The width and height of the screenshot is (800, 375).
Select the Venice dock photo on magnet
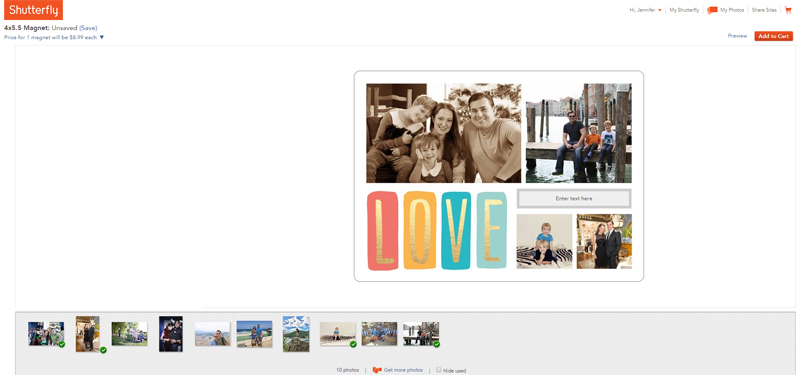pos(579,133)
